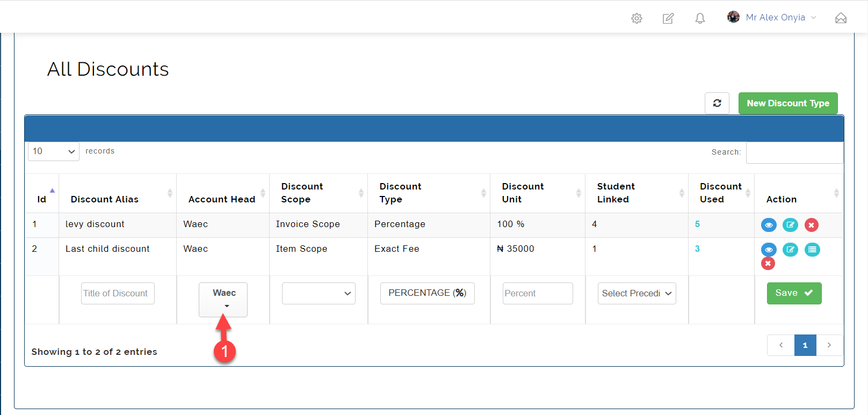Viewport: 868px width, 415px height.
Task: Go to next page of entries
Action: pyautogui.click(x=829, y=345)
